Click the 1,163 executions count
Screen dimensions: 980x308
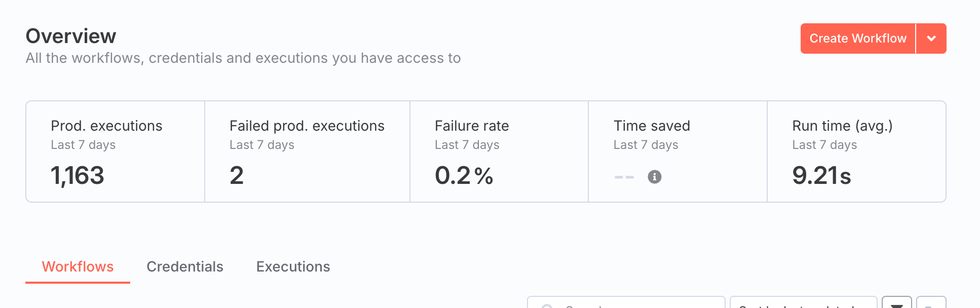tap(78, 176)
